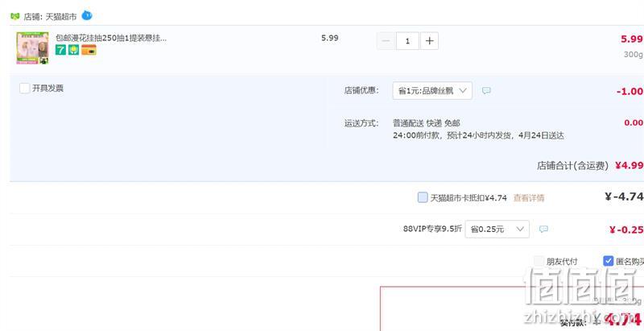
Task: Click the shipping text 普通配送 快递 免邮
Action: click(x=427, y=122)
